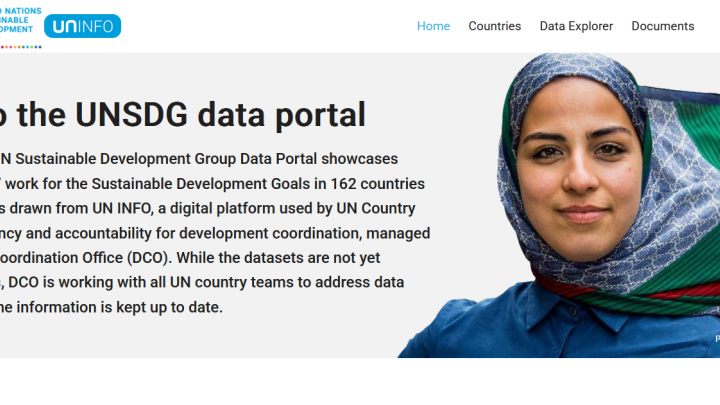Click the photo credit text at banner corner
The height and width of the screenshot is (405, 720).
coord(716,339)
